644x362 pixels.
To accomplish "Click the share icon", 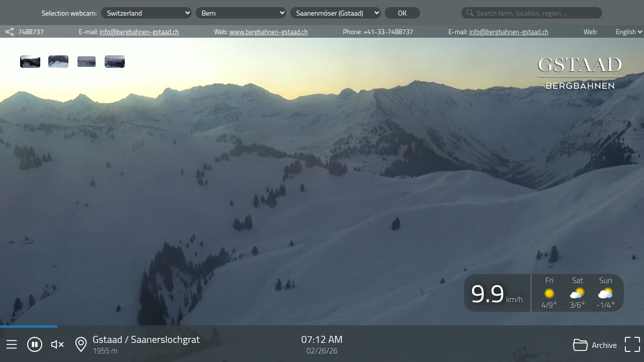I will click(x=10, y=32).
